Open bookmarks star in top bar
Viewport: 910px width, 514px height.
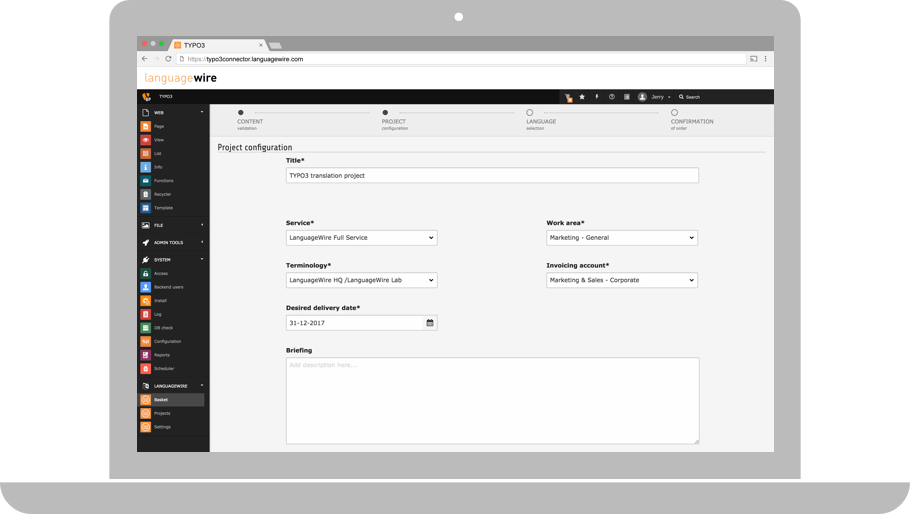582,97
